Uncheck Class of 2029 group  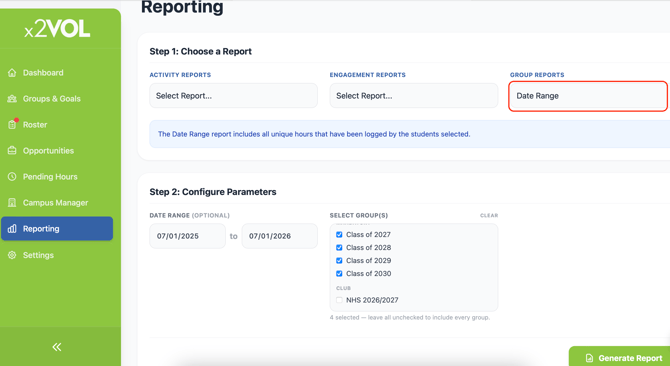(x=339, y=261)
